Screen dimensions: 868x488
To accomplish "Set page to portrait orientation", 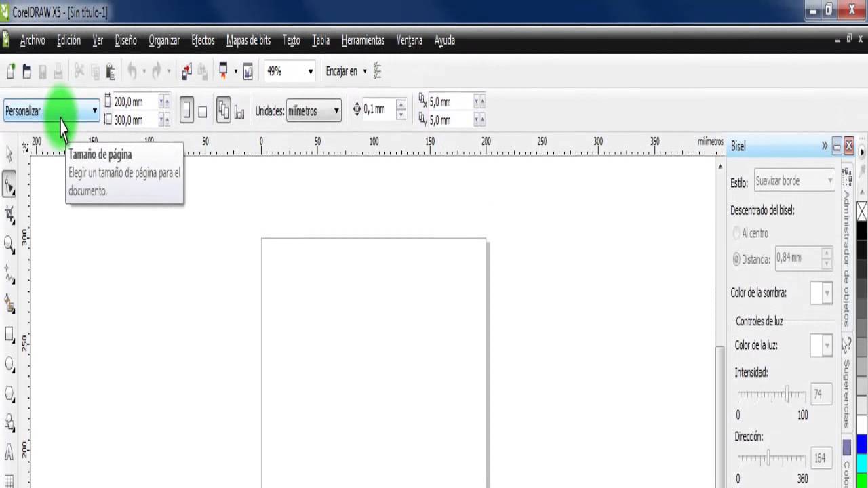I will coord(186,111).
